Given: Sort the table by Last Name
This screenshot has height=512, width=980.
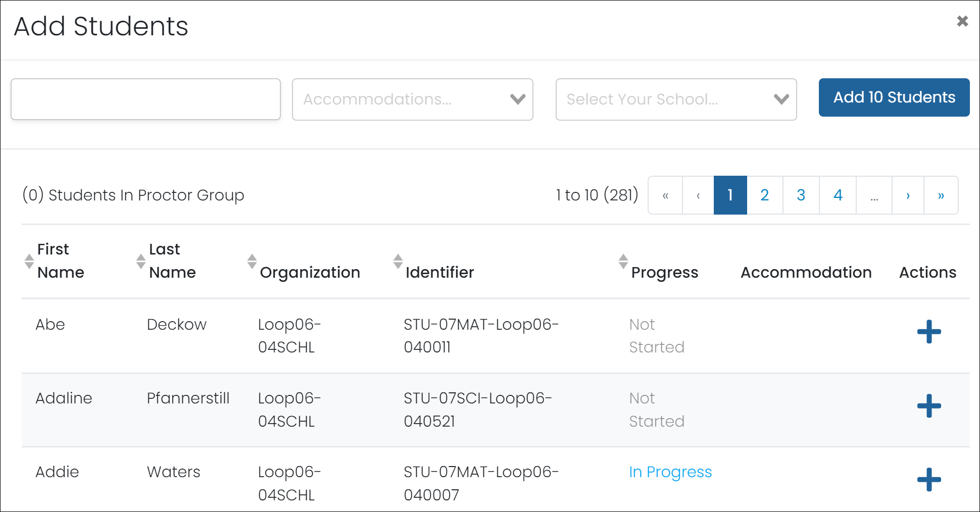Looking at the screenshot, I should pos(141,261).
